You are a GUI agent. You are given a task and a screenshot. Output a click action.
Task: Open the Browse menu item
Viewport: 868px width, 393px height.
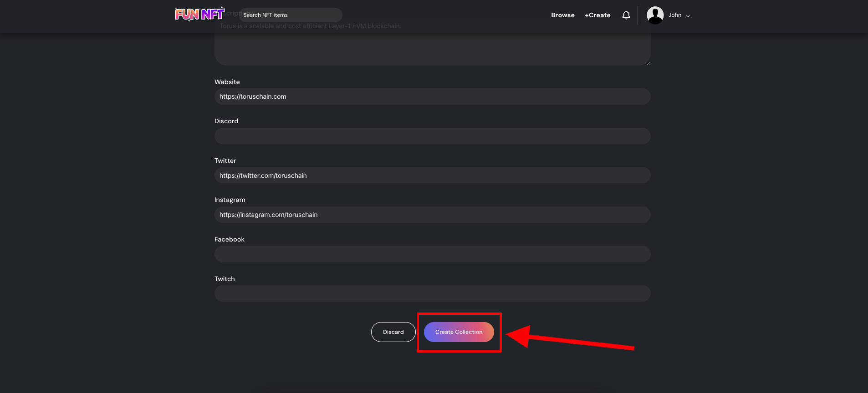tap(563, 15)
